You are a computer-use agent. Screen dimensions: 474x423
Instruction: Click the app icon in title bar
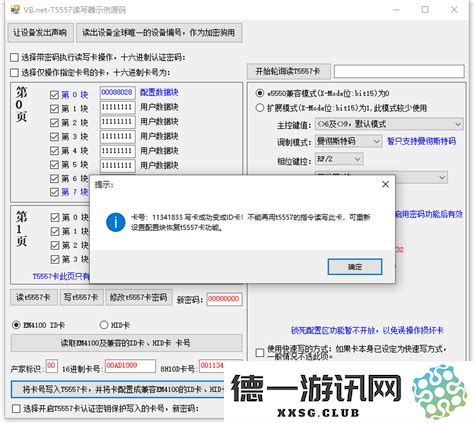tap(15, 10)
